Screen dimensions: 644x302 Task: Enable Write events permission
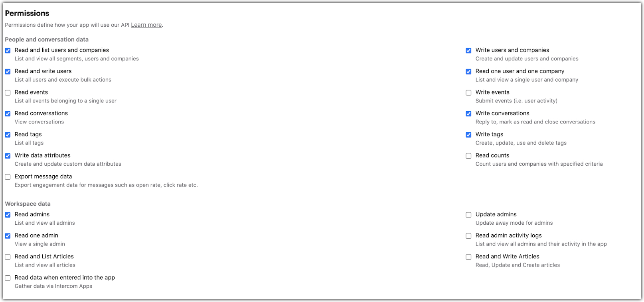(468, 93)
